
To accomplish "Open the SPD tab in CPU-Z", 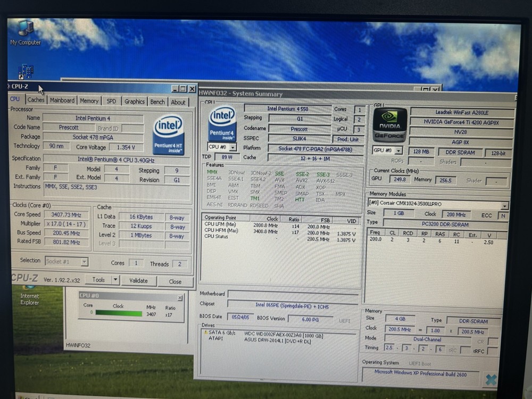I will (111, 101).
